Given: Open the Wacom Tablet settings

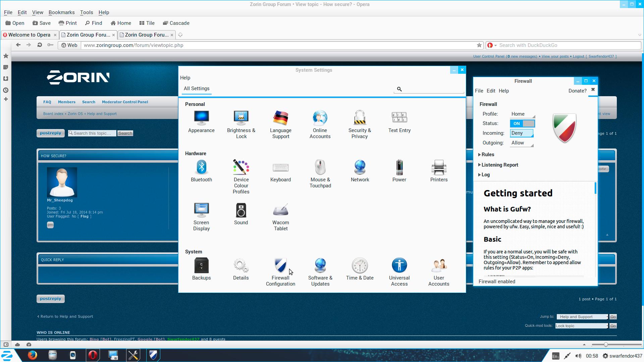Looking at the screenshot, I should 280,210.
